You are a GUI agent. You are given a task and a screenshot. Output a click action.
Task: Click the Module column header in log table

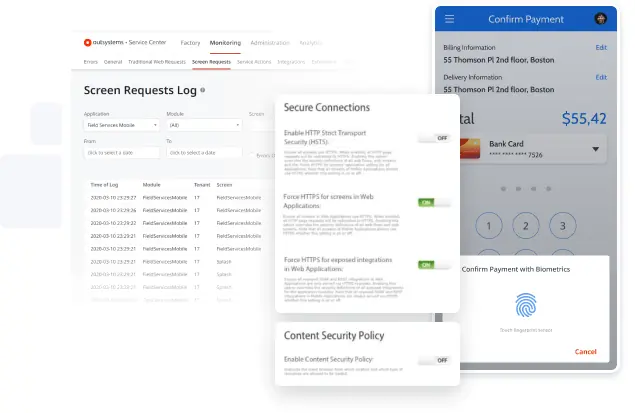[151, 185]
